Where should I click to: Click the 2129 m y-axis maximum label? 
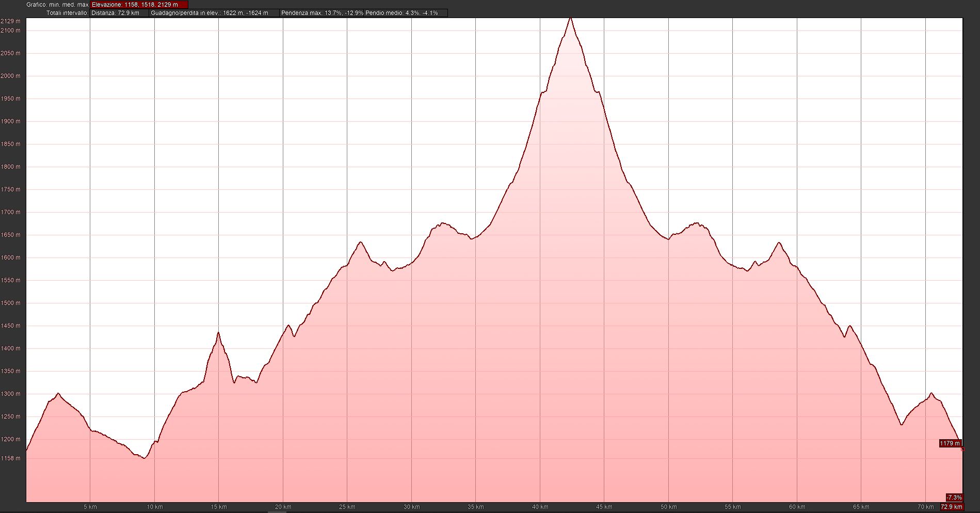[x=11, y=21]
